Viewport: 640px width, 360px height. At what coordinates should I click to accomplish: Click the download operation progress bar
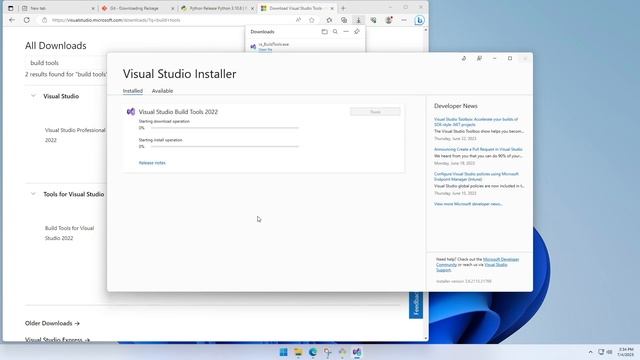point(224,128)
